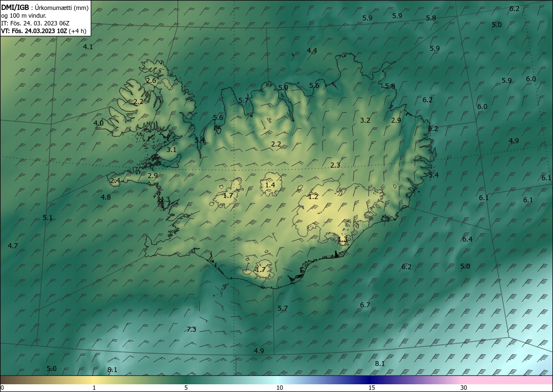Click the 'og 100 m vindur.' legend line
Screen dimensions: 553x392
(24, 15)
